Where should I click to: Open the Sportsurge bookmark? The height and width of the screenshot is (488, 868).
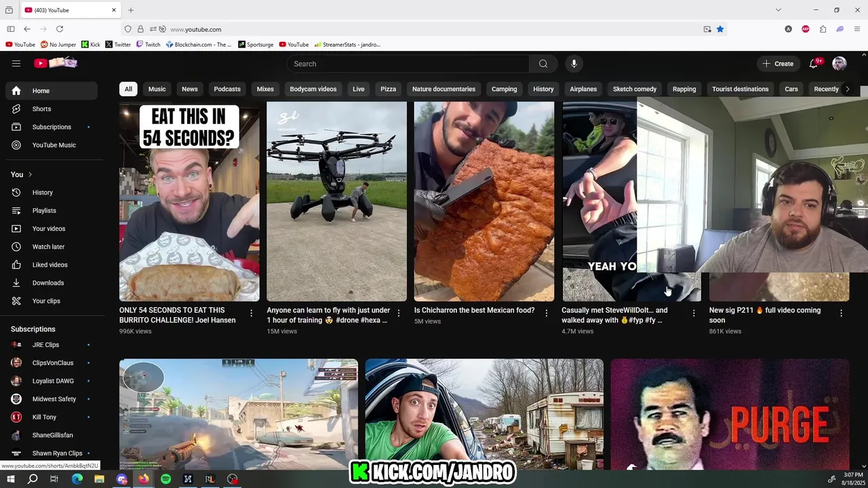tap(256, 45)
